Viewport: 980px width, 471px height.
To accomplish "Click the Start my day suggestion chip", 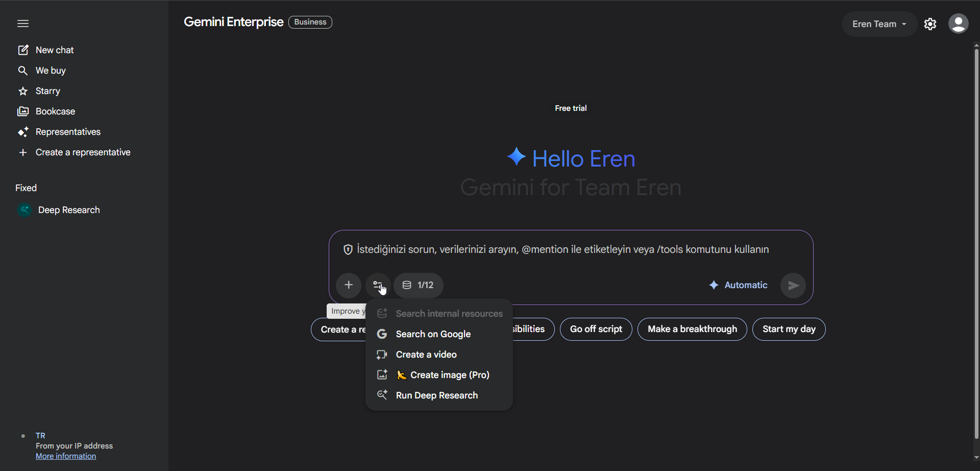I will pyautogui.click(x=789, y=329).
